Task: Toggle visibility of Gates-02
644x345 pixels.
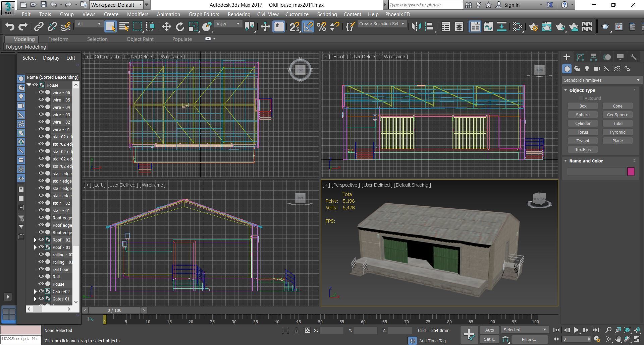Action: (x=41, y=291)
